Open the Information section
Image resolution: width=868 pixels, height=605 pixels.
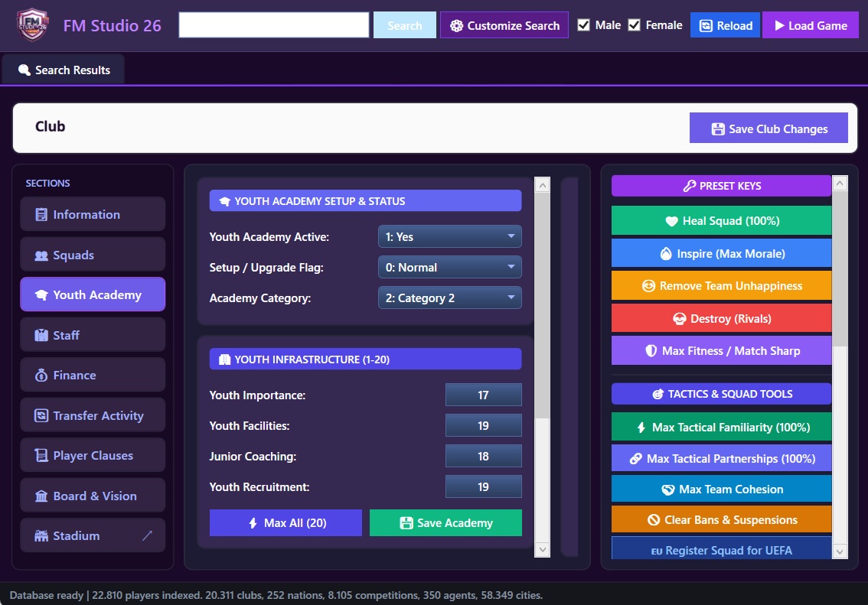93,214
